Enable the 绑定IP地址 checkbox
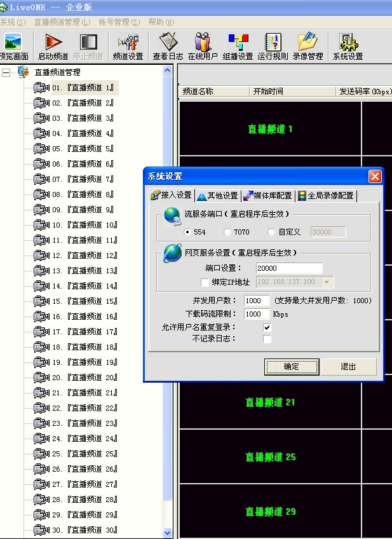The width and height of the screenshot is (392, 539). point(205,282)
